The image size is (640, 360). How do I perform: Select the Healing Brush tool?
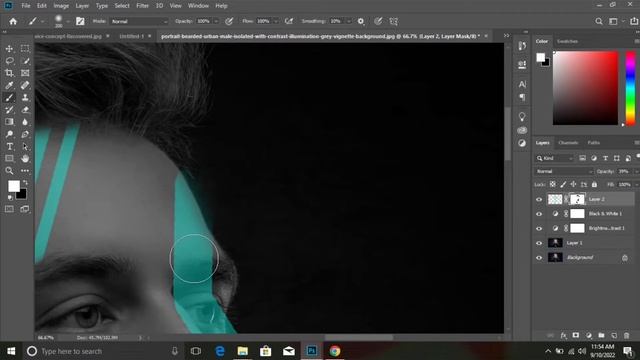(25, 85)
